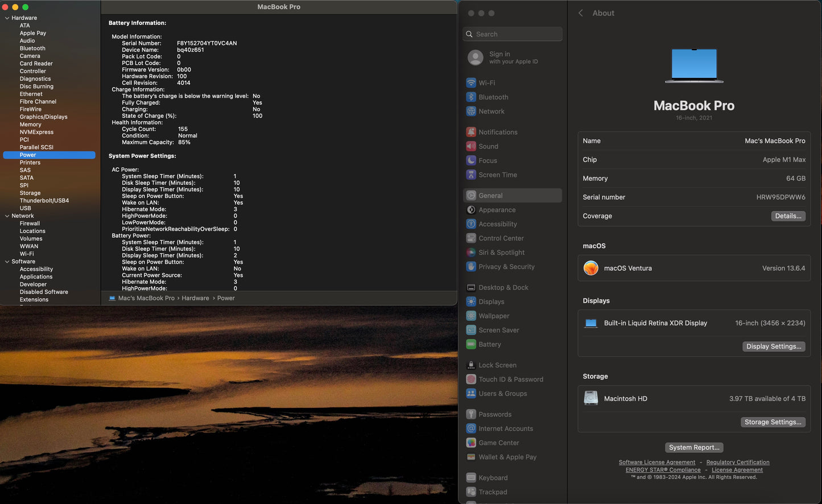Click the Settings Search field
The height and width of the screenshot is (504, 822).
[513, 34]
